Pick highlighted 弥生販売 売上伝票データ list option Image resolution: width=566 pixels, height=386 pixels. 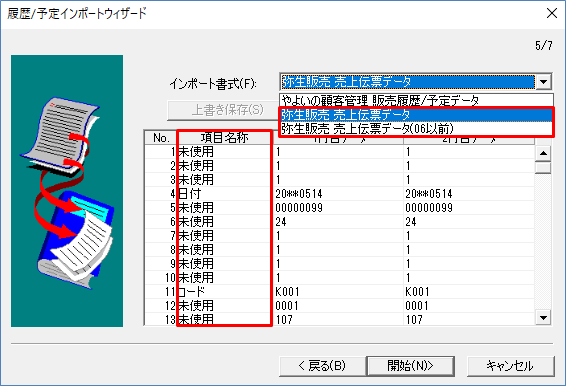point(416,115)
